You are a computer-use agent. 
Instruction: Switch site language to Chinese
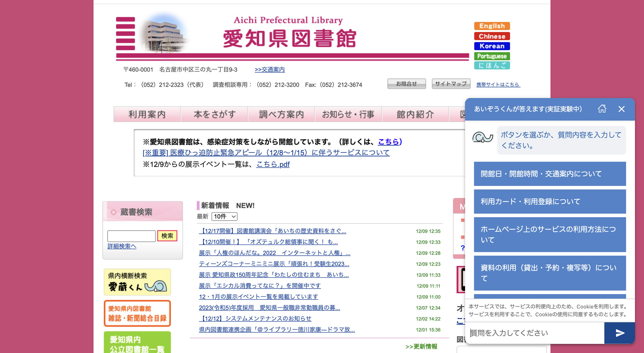(492, 36)
